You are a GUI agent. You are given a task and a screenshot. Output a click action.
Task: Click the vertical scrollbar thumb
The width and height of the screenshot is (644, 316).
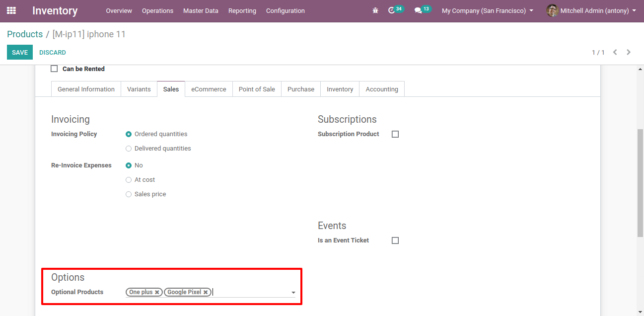640,182
